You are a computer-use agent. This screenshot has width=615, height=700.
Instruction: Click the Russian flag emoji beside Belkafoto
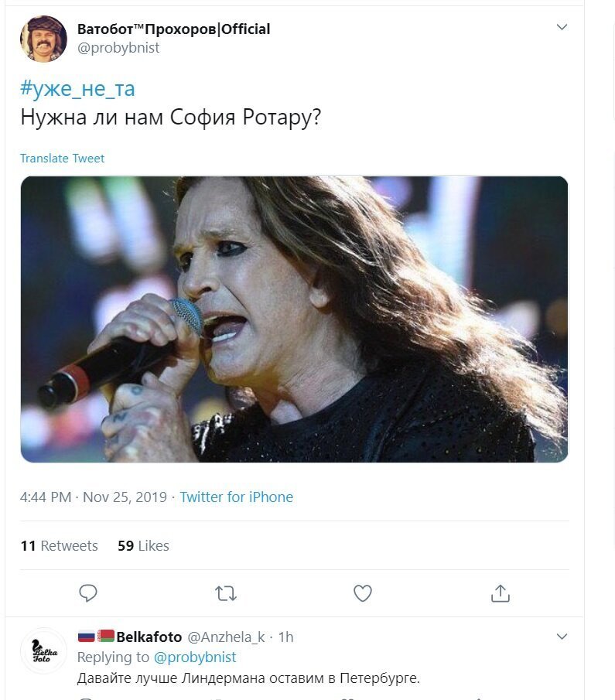[86, 636]
